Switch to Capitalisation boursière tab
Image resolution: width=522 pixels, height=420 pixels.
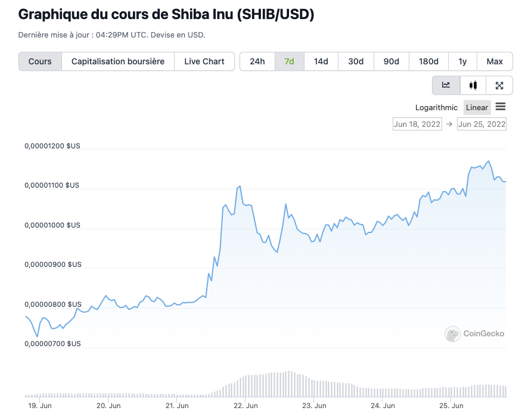point(118,61)
